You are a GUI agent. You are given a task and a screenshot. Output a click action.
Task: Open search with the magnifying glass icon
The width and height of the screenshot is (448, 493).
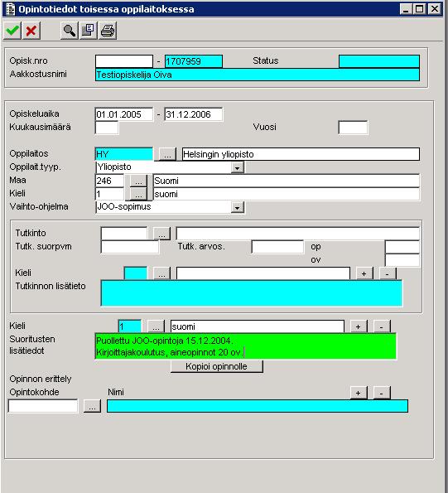(x=69, y=31)
